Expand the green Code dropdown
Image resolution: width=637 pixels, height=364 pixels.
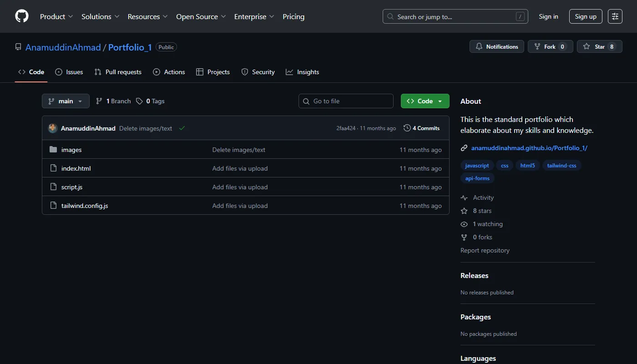(x=425, y=101)
